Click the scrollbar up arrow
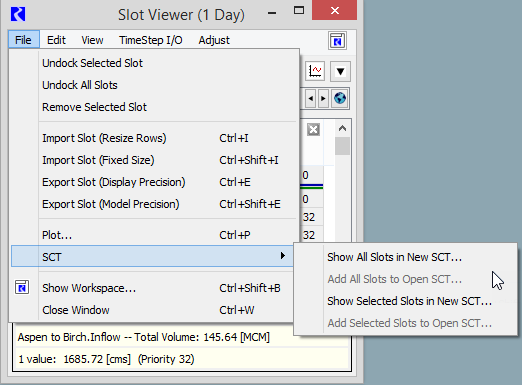522x385 pixels. [x=342, y=128]
